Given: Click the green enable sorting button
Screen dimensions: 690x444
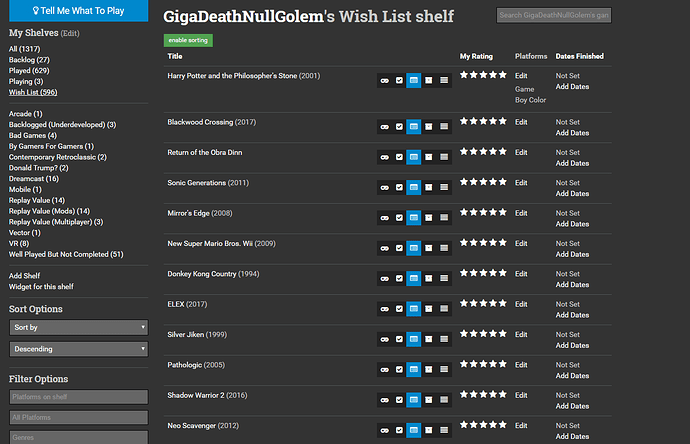Looking at the screenshot, I should click(188, 40).
